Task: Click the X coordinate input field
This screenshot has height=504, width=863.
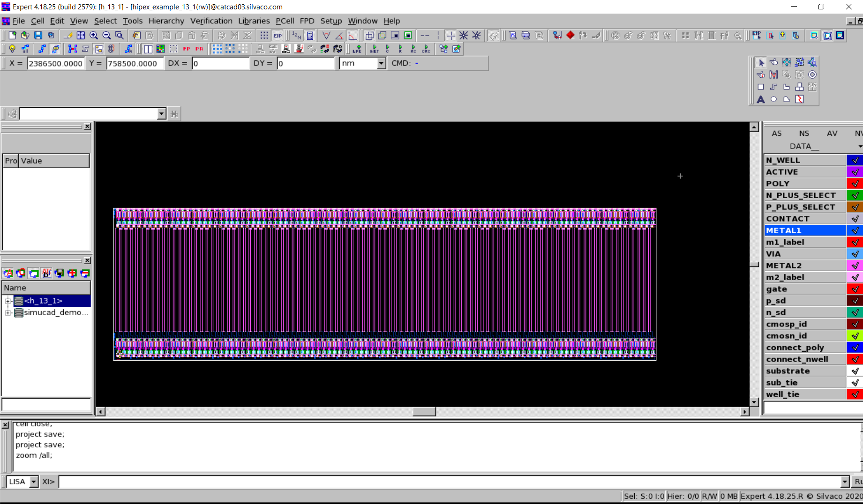Action: point(56,63)
